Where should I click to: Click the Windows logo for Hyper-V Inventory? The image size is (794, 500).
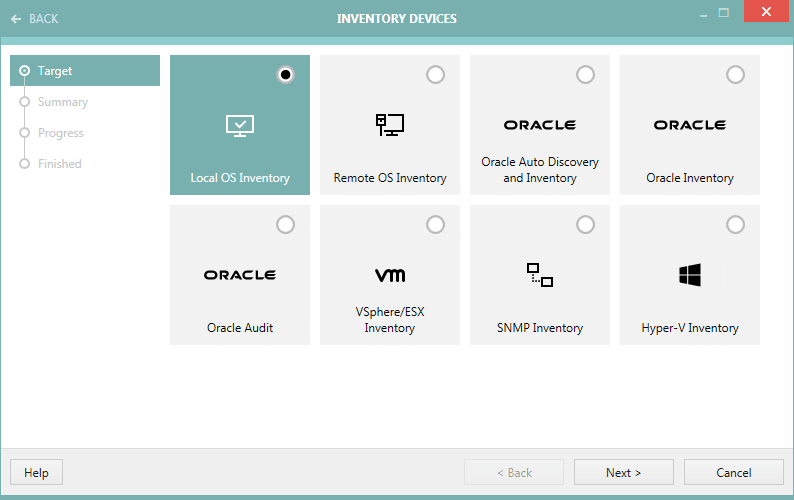tap(690, 275)
